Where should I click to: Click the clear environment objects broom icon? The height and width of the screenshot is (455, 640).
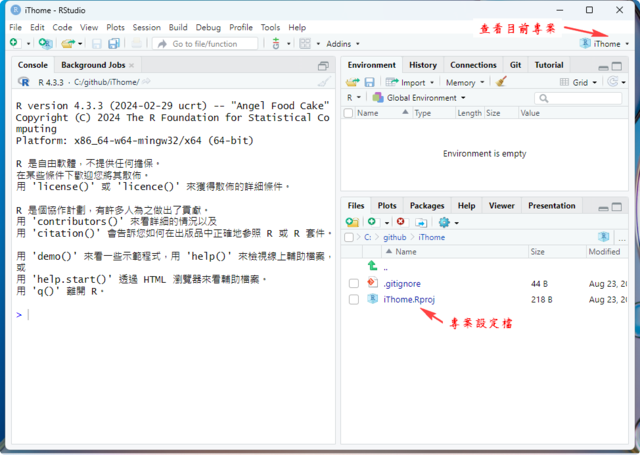pos(501,82)
